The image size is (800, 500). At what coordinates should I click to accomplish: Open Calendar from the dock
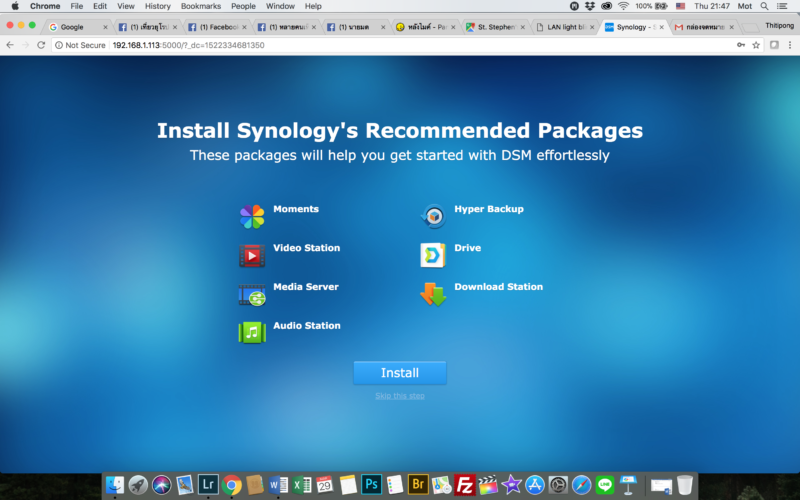coord(324,484)
